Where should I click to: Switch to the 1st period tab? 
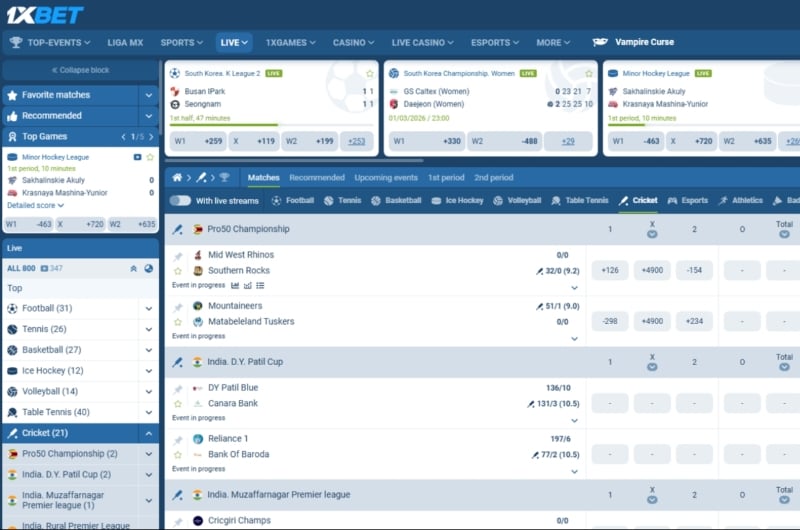tap(446, 178)
